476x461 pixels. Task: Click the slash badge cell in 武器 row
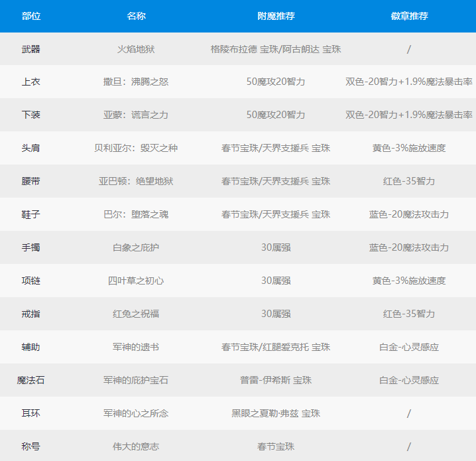[x=409, y=49]
